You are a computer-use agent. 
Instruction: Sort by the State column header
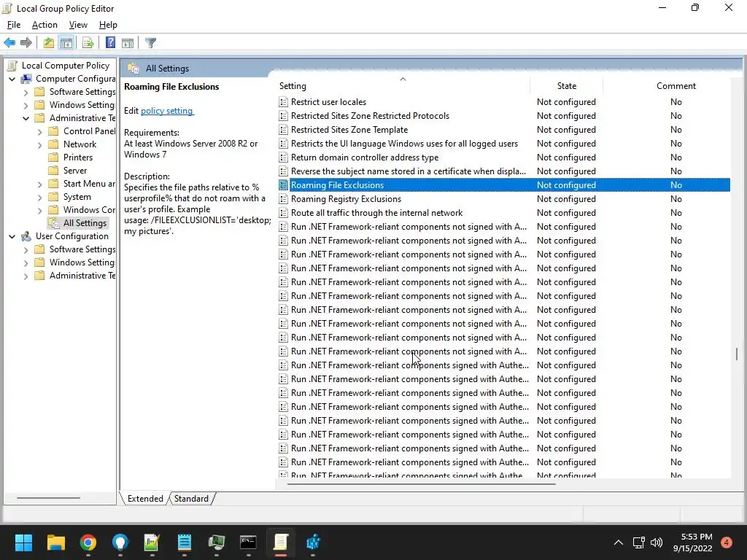click(566, 86)
